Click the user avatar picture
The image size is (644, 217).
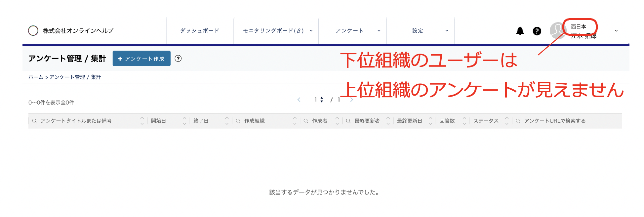(x=558, y=30)
